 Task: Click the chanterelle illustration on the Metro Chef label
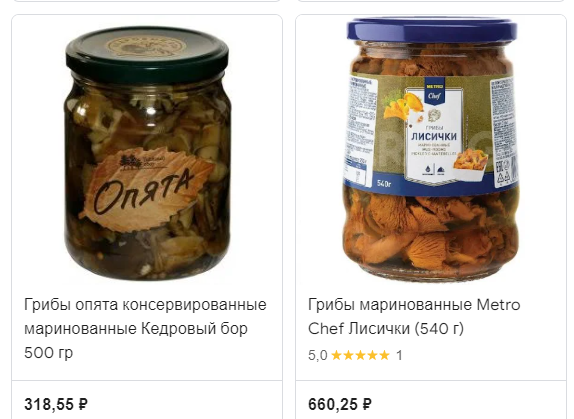click(403, 106)
